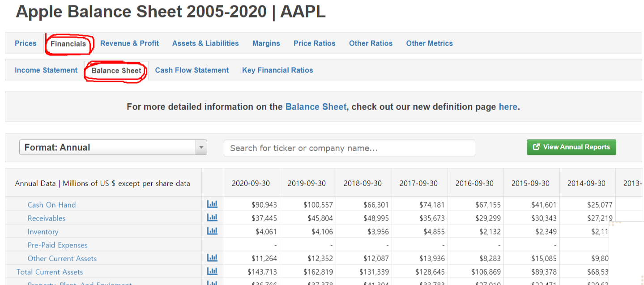Select the 2018-09-30 column header
The width and height of the screenshot is (644, 285).
tap(363, 183)
